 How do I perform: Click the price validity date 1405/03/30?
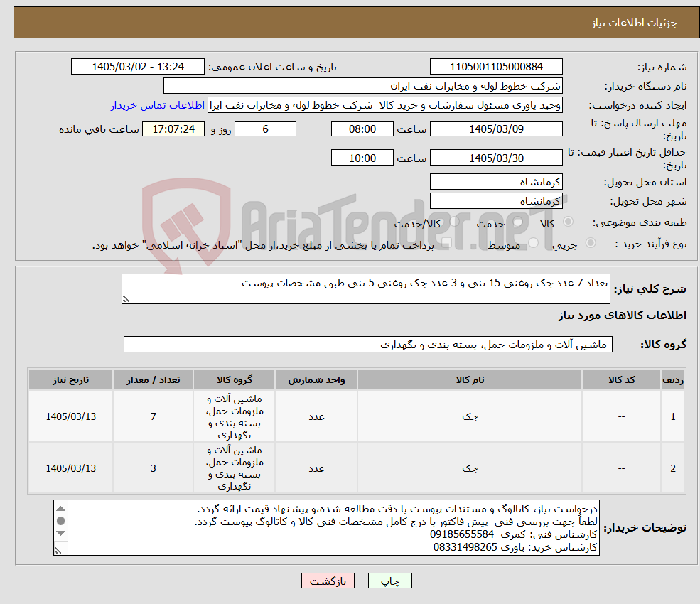tap(496, 158)
